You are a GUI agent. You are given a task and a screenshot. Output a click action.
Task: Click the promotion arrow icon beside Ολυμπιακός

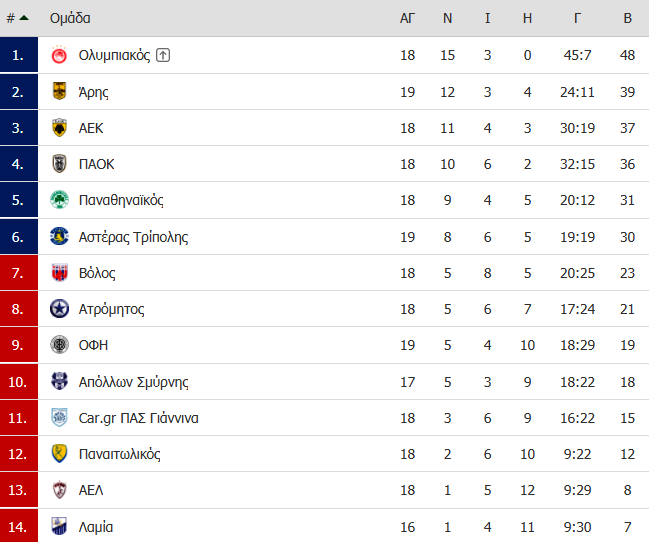pos(163,55)
